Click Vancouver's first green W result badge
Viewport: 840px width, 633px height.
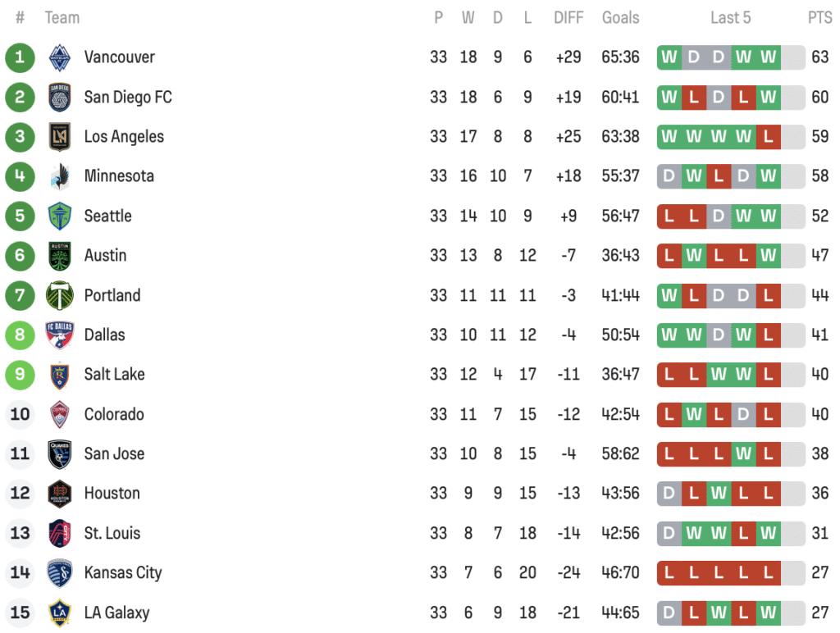[x=669, y=57]
